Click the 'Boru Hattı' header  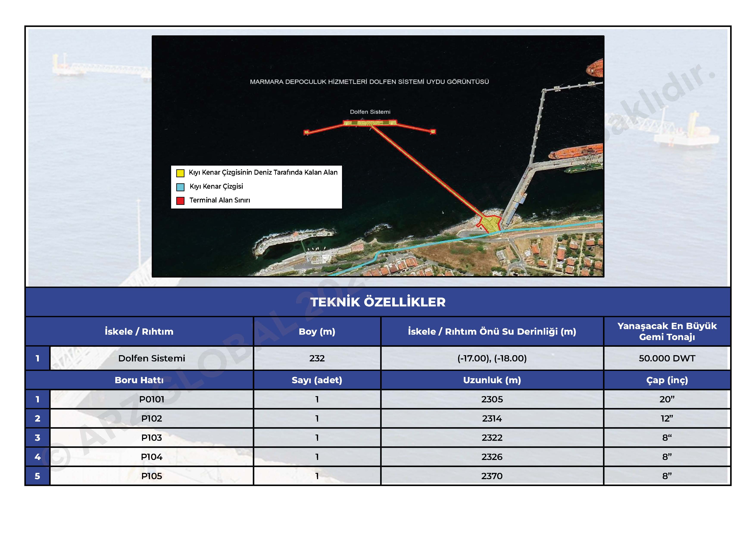tap(139, 380)
